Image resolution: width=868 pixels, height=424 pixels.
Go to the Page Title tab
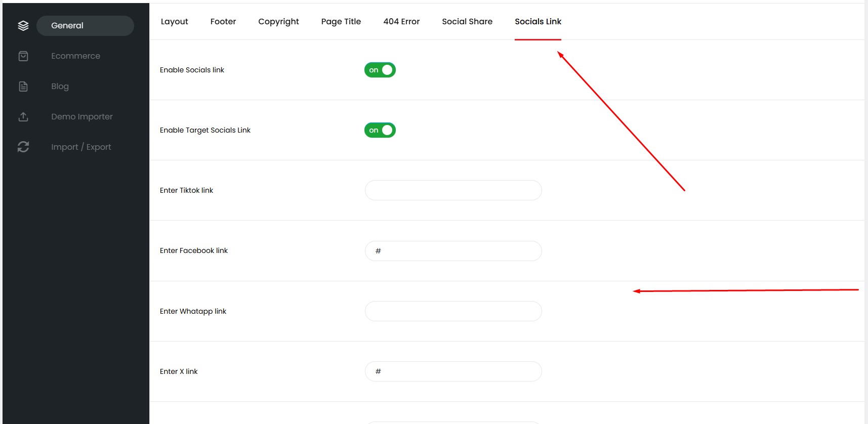[341, 22]
